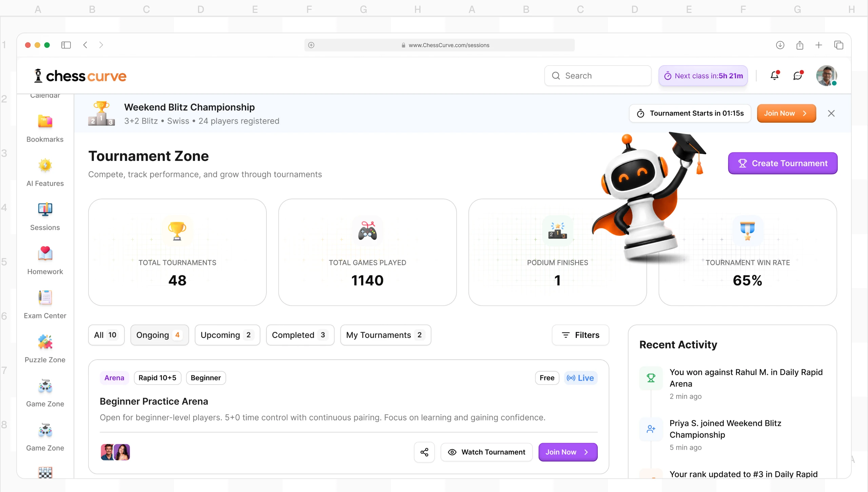The height and width of the screenshot is (492, 868).
Task: Click the Next class countdown pill
Action: point(703,76)
